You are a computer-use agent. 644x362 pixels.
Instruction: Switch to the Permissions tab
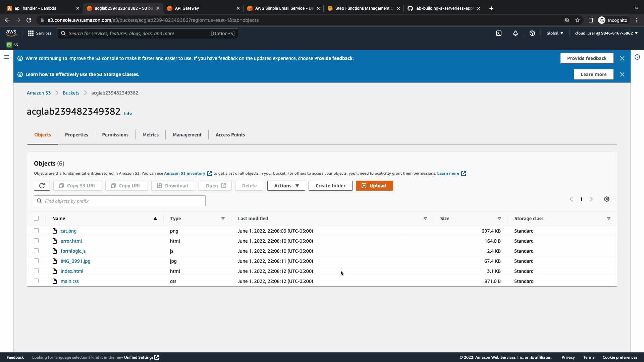(115, 135)
